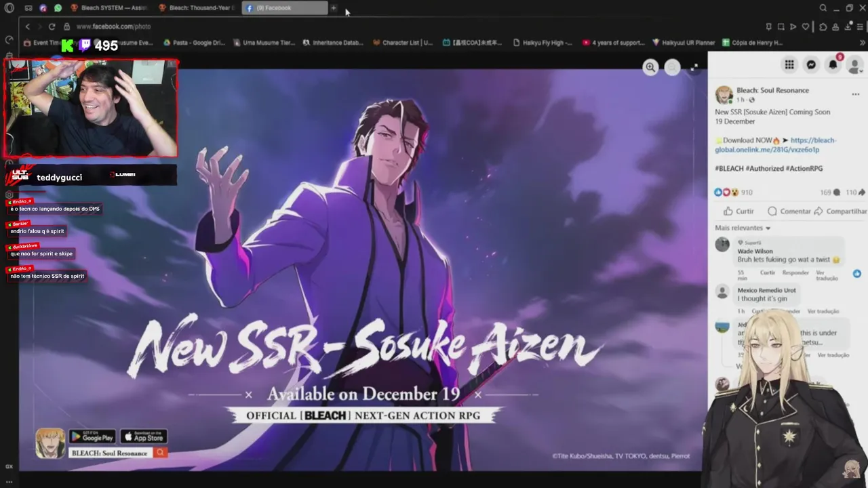Open the Facebook account profile menu
Screen dimensions: 868x488
click(x=854, y=65)
